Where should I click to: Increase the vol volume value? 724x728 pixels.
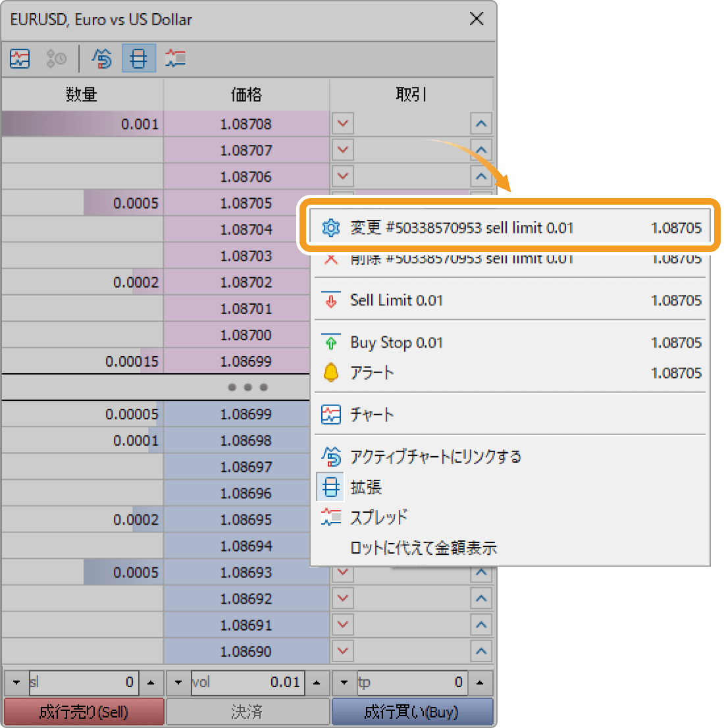[317, 683]
